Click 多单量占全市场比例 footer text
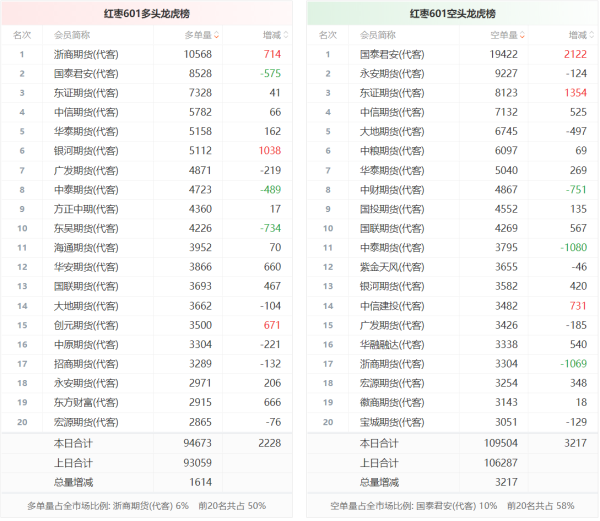Image resolution: width=600 pixels, height=521 pixels. [147, 506]
